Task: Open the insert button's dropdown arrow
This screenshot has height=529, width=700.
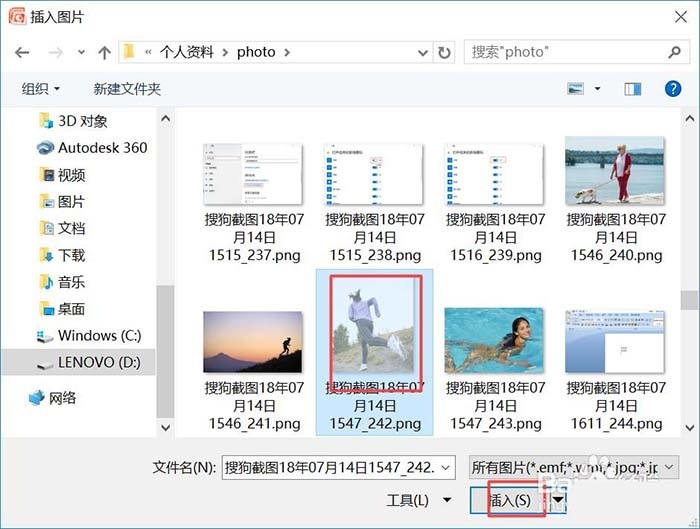Action: pyautogui.click(x=558, y=500)
